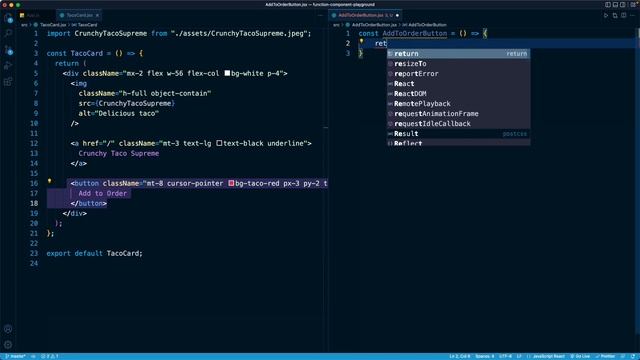This screenshot has width=640, height=360.
Task: Open the Accounts menu in activity bar
Action: point(8,329)
